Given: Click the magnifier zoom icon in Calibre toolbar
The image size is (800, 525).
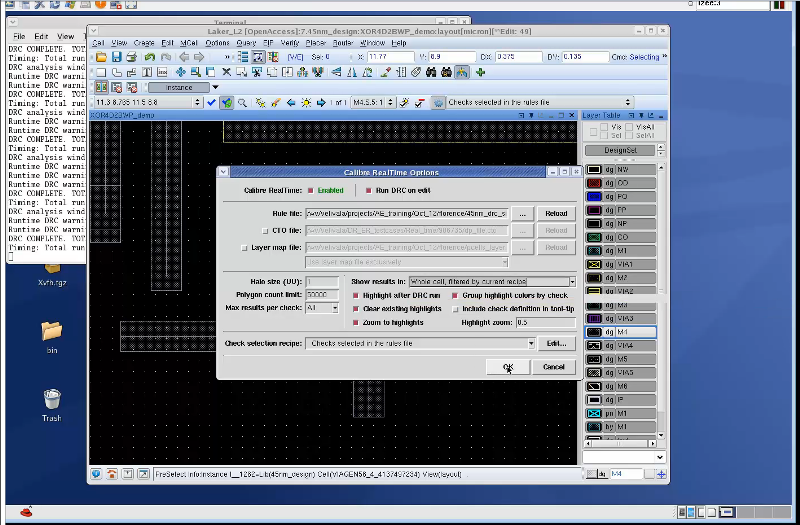Looking at the screenshot, I should 242,103.
